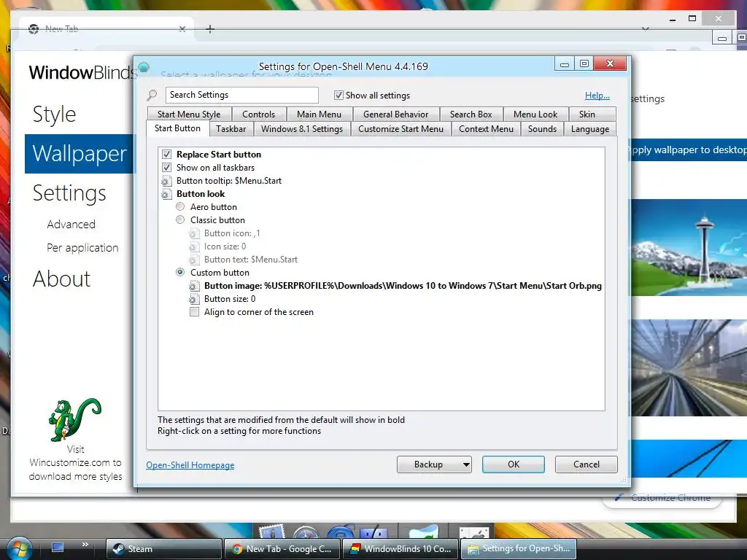Switch to the Main Menu tab

[x=320, y=114]
